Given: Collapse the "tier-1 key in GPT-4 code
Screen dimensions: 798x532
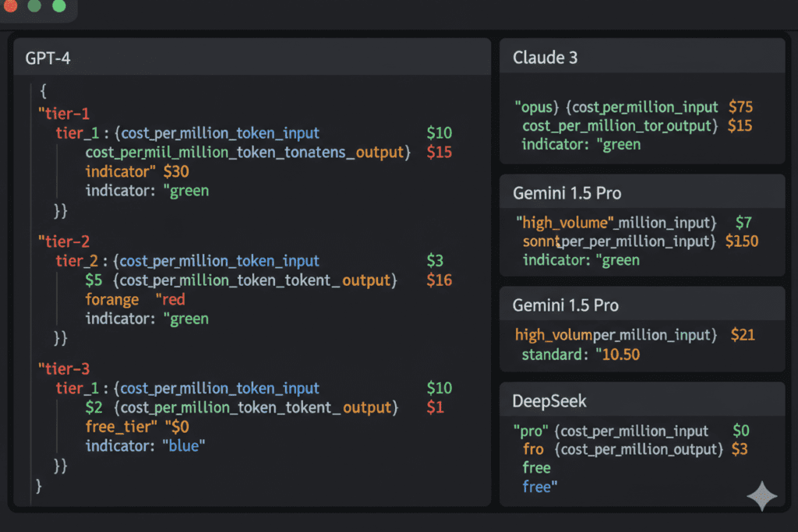Looking at the screenshot, I should (64, 114).
